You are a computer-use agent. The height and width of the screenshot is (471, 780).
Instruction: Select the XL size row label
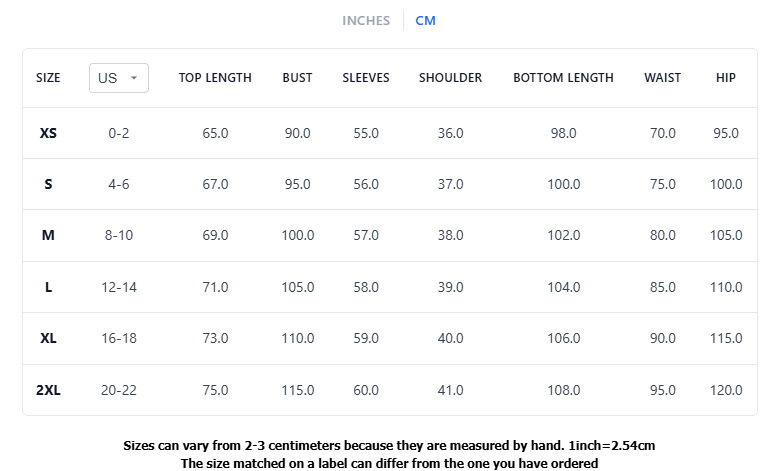pos(48,338)
